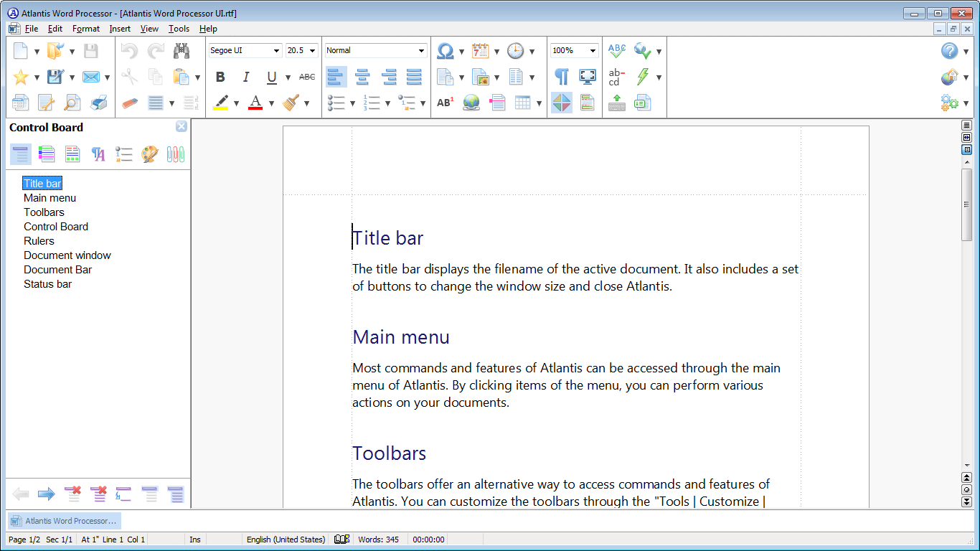Open Find with the binoculars icon
The width and height of the screenshot is (980, 551).
182,51
